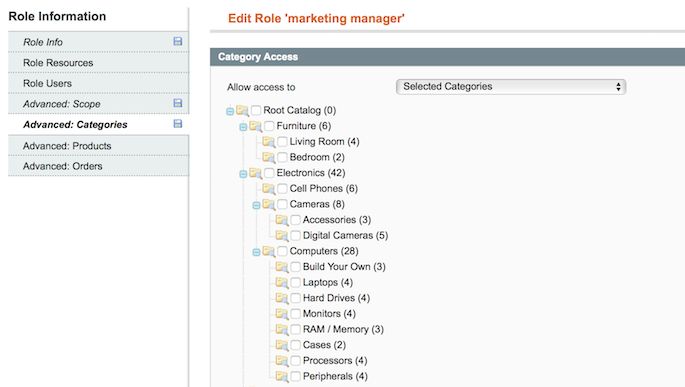Viewport: 685px width, 387px height.
Task: Click the RAM / Memory folder icon
Action: click(x=282, y=330)
